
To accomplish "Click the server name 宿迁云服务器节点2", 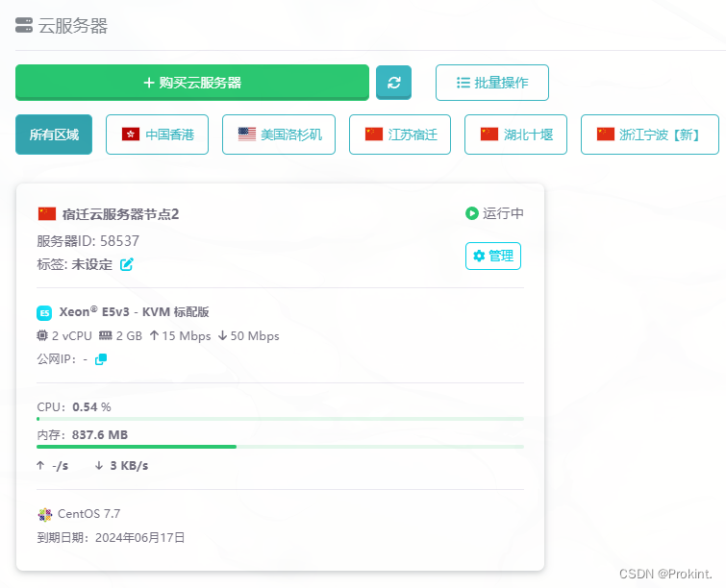I will coord(120,214).
